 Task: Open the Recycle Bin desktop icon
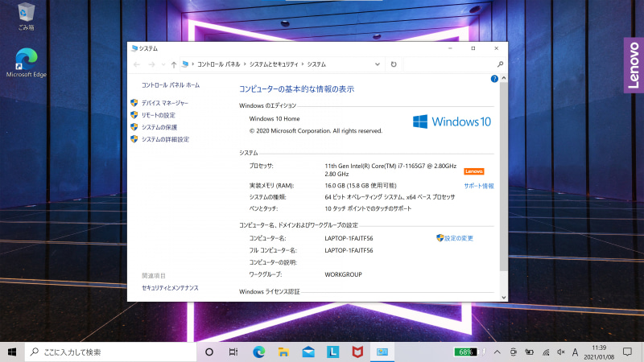[27, 16]
